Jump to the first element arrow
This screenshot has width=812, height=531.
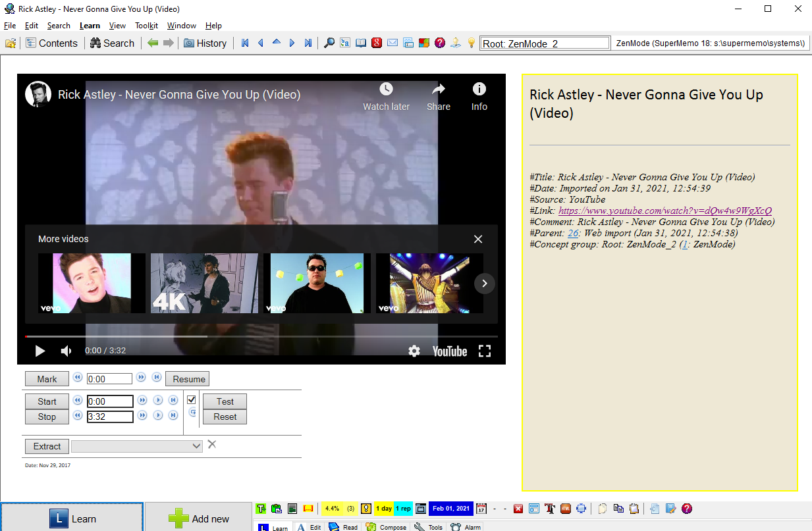click(245, 43)
